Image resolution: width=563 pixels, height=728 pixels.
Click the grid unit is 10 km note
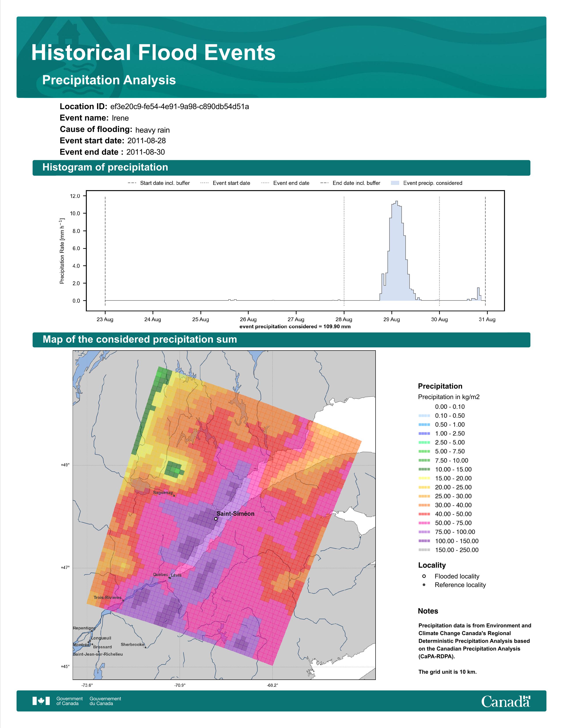click(448, 672)
